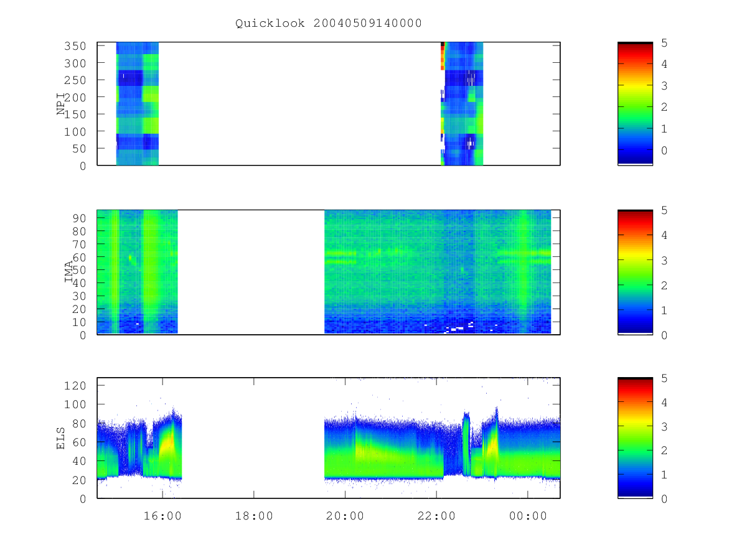747x560 pixels.
Task: Click inside the ELS spectrogram panel
Action: coord(329,437)
